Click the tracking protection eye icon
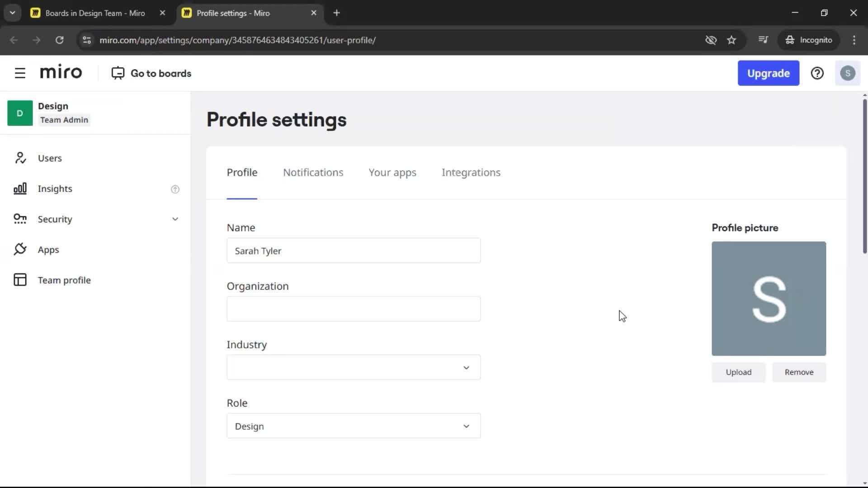The image size is (868, 488). point(711,40)
